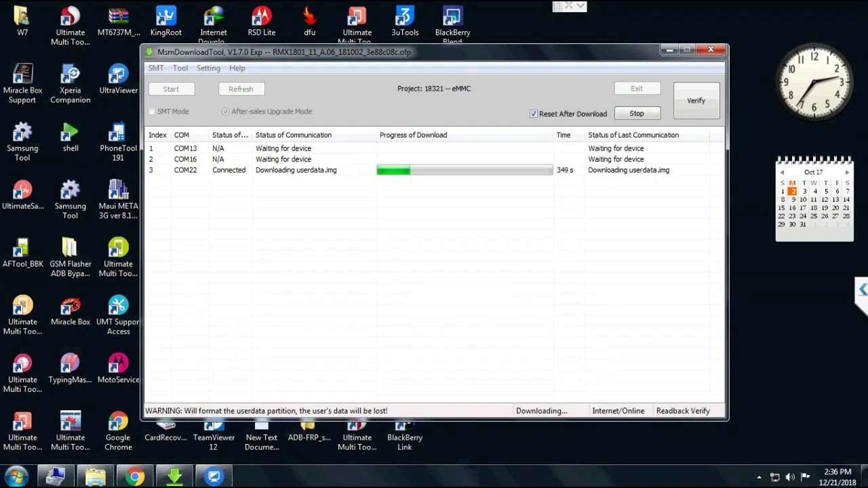This screenshot has width=868, height=488.
Task: Open the KingRoot shortcut
Action: [166, 21]
